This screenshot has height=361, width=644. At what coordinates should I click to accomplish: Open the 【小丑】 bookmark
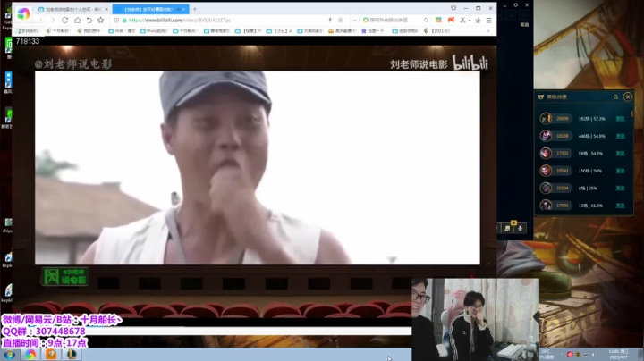(x=279, y=30)
